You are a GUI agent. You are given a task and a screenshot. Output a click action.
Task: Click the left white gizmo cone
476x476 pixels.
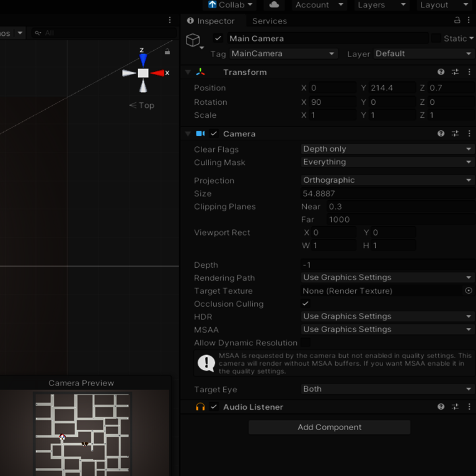pos(129,73)
